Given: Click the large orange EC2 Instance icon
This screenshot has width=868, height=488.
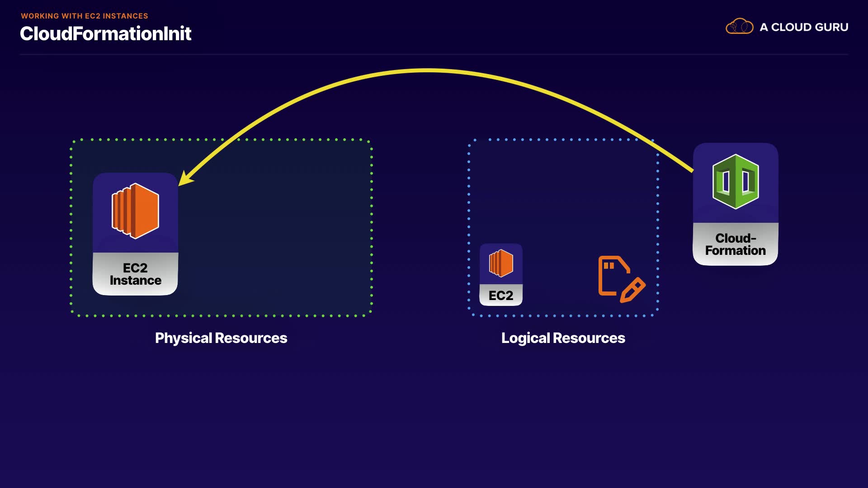Looking at the screenshot, I should [135, 211].
